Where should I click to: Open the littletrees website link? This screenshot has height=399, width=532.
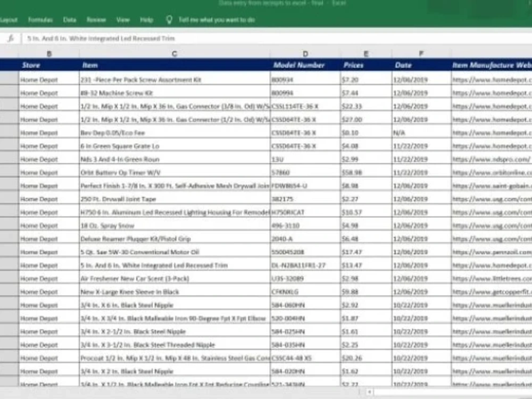click(x=492, y=279)
